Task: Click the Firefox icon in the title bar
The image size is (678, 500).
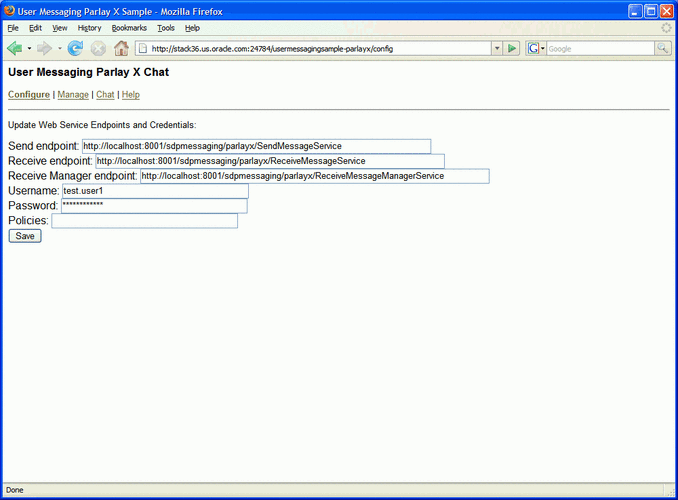Action: [10, 10]
